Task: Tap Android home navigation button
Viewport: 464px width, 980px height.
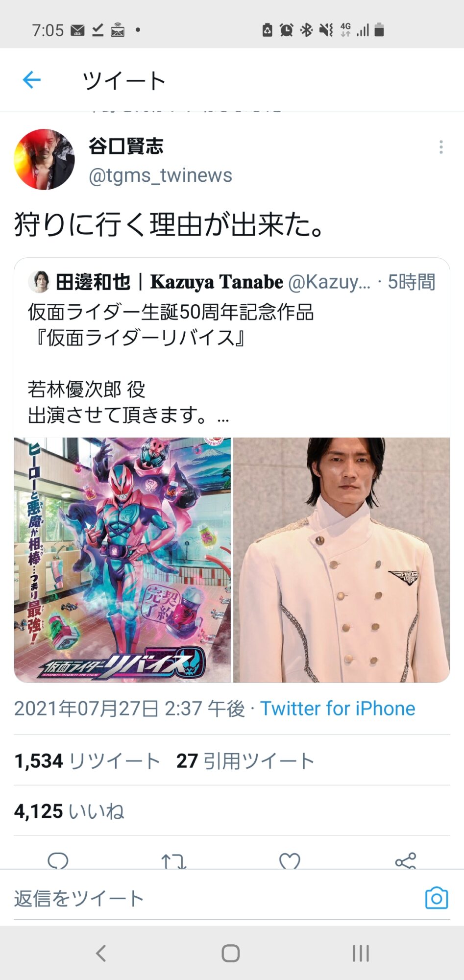Action: coord(231,953)
